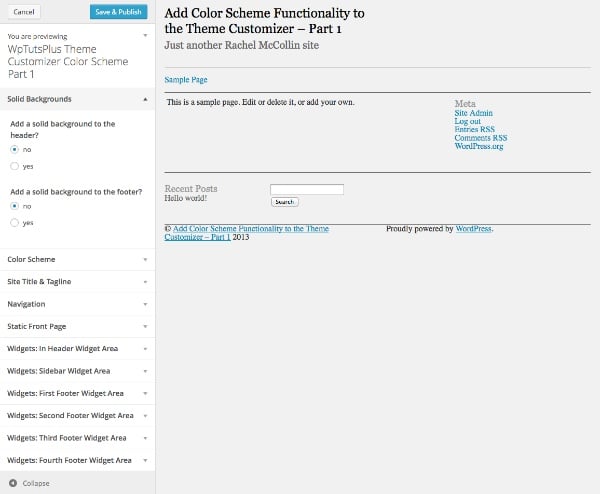Open Widgets: Fourth Footer Widget Area
This screenshot has height=494, width=600.
coord(78,460)
